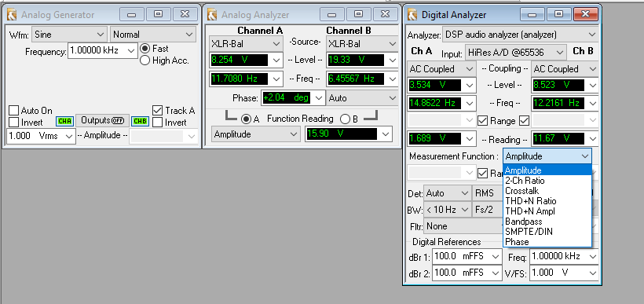Uncheck Track A checkbox
The image size is (644, 304).
pyautogui.click(x=157, y=111)
